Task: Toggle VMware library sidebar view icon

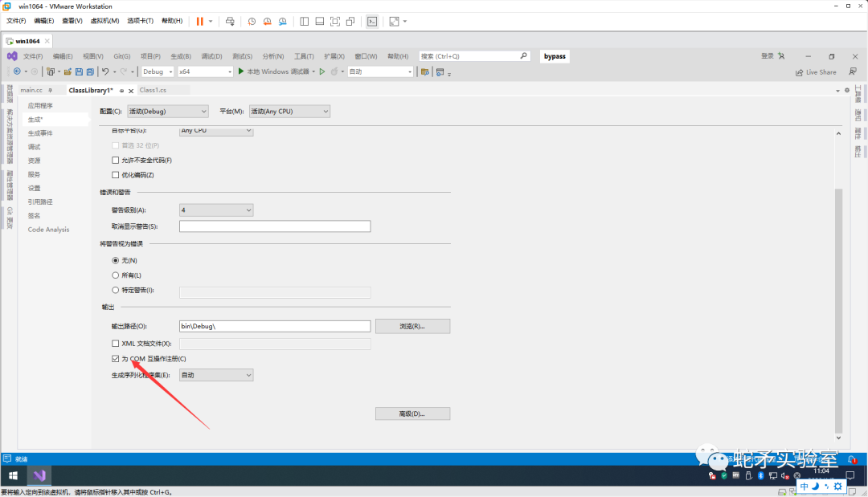Action: point(305,21)
